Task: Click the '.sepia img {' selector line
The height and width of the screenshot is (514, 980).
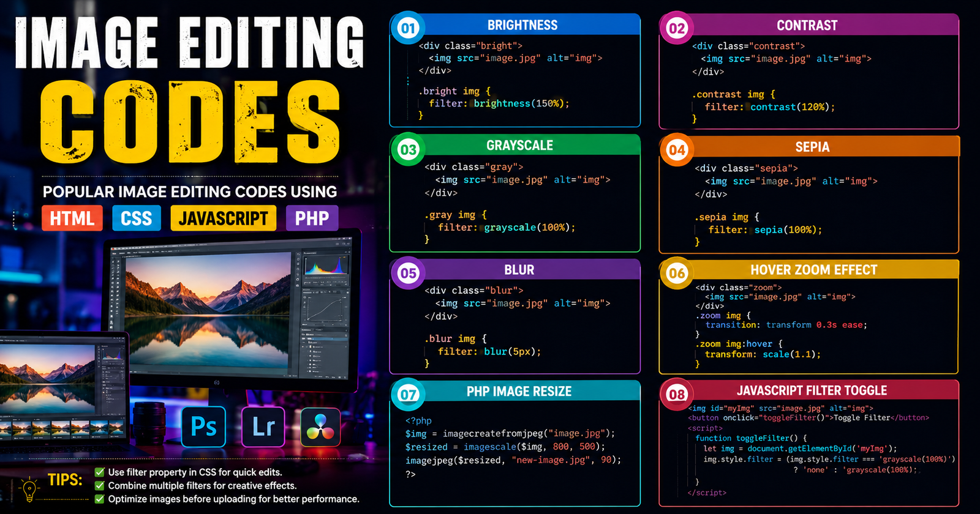Action: point(727,217)
